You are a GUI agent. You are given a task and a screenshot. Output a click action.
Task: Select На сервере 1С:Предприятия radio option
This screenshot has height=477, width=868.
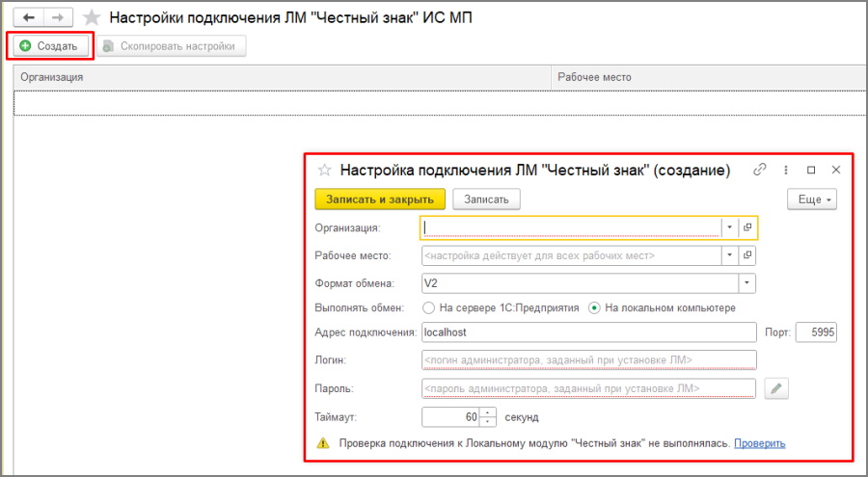428,307
